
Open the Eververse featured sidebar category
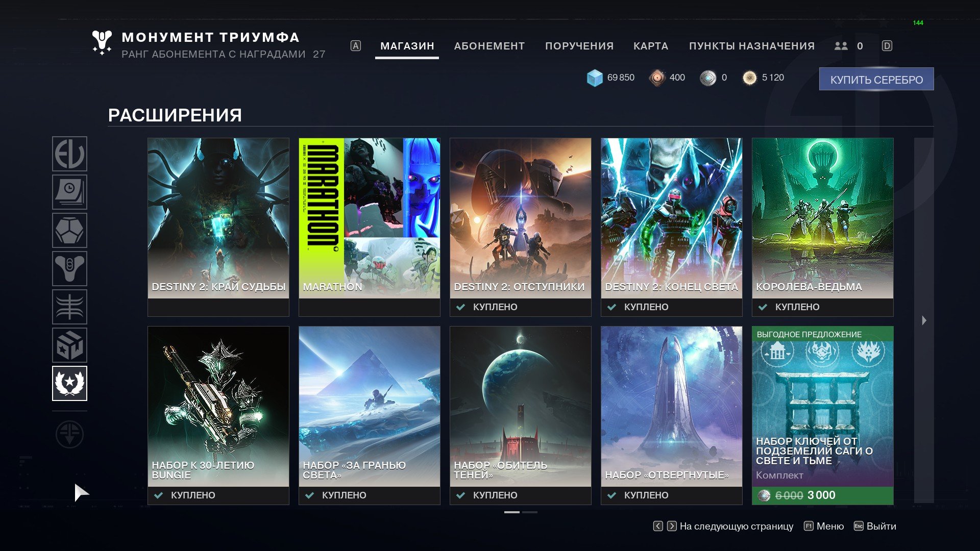(69, 154)
